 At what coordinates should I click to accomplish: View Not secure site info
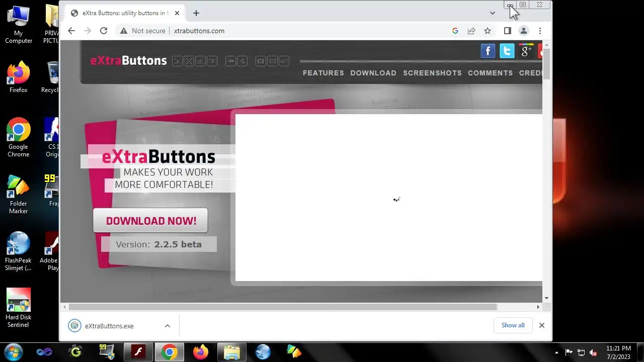(x=143, y=31)
